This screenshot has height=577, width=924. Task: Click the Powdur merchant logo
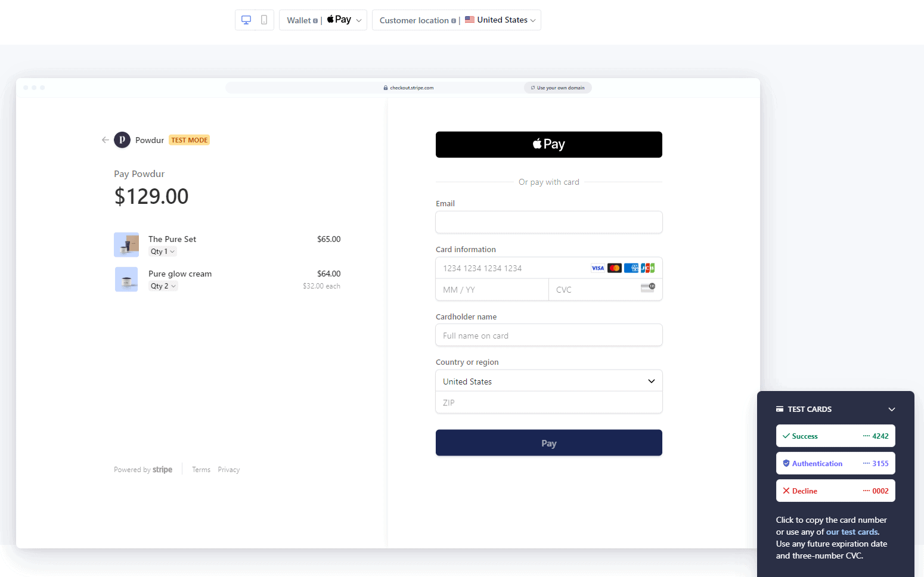click(122, 139)
